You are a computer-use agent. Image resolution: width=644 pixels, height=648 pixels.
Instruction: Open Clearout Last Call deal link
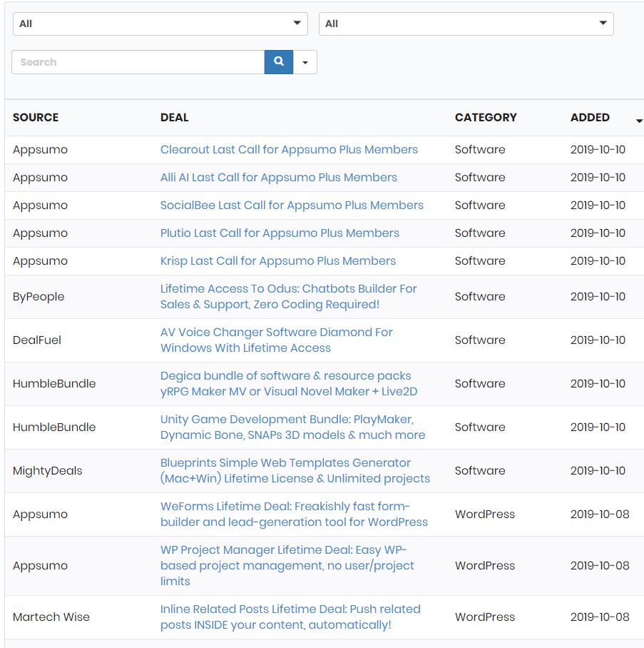click(289, 150)
